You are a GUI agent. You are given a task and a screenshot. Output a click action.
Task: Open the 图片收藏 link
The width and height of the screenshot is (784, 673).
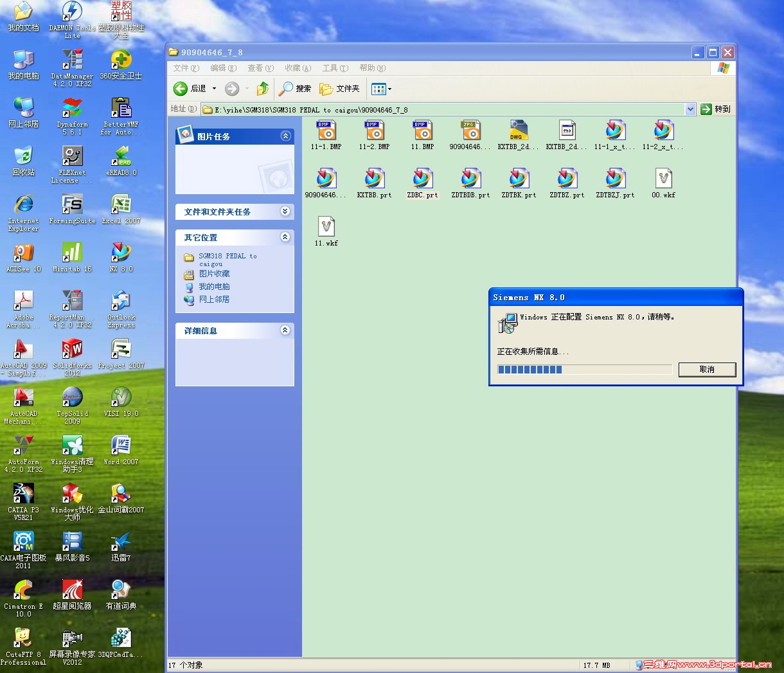point(214,274)
